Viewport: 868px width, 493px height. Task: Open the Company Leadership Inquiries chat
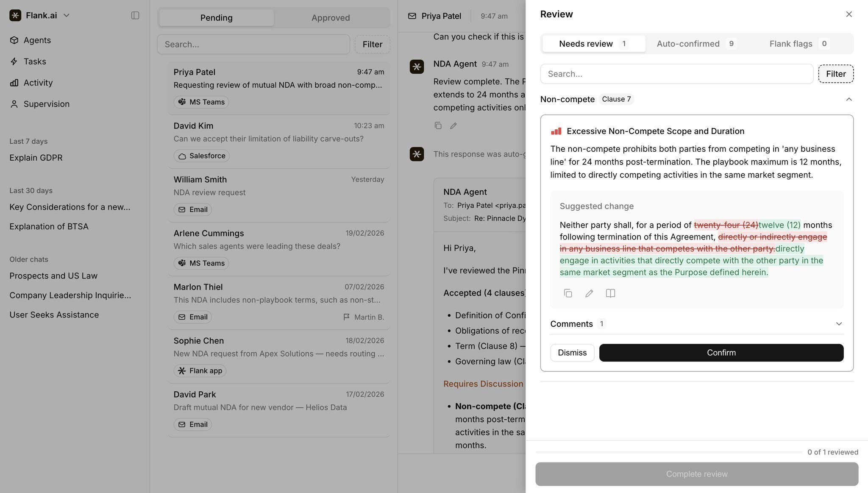pyautogui.click(x=70, y=295)
